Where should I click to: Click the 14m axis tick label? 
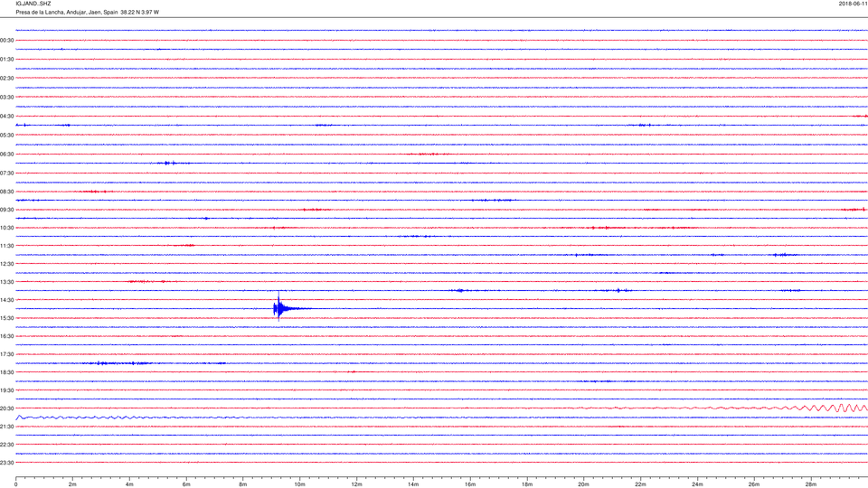(413, 484)
